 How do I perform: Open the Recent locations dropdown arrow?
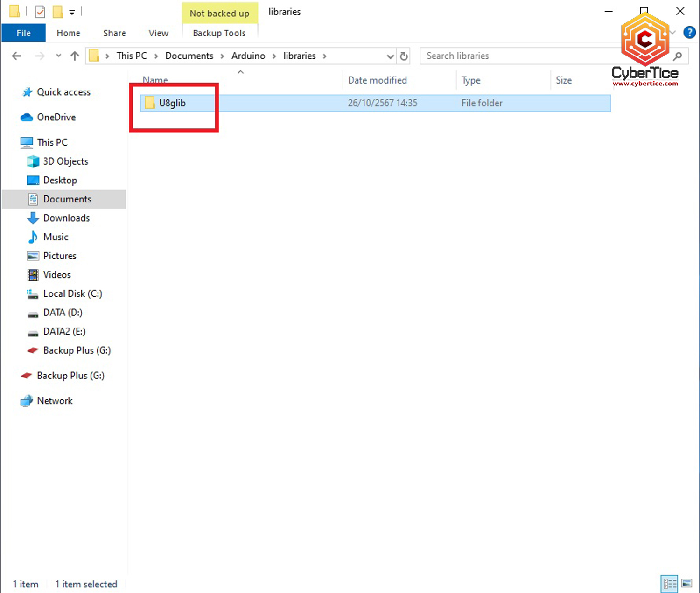point(58,56)
